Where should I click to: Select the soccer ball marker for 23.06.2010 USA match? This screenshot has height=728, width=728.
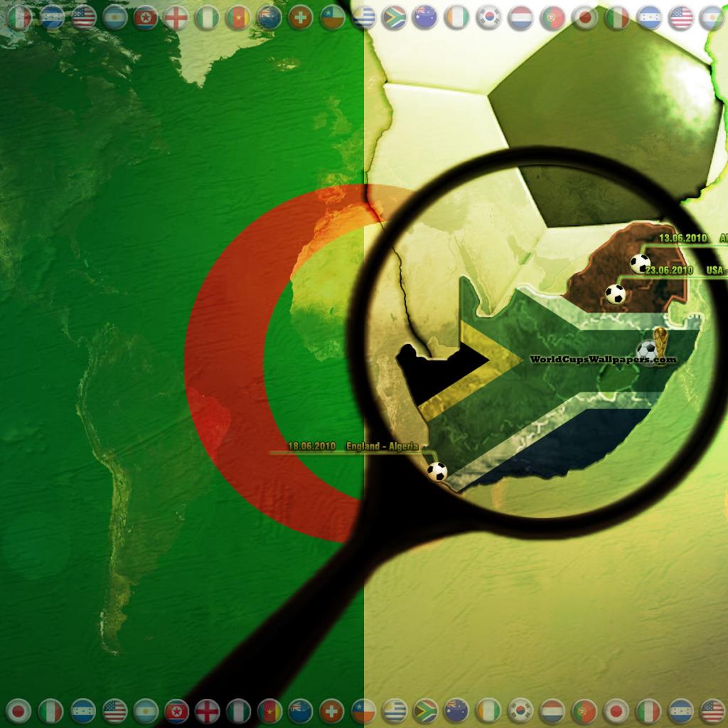click(x=615, y=294)
